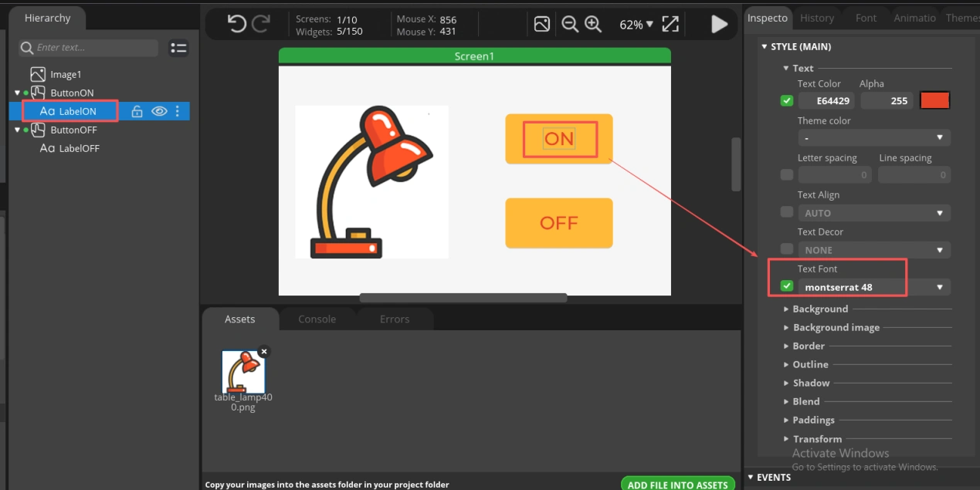Click the zoom out magnifier icon
Viewport: 980px width, 490px height.
570,25
